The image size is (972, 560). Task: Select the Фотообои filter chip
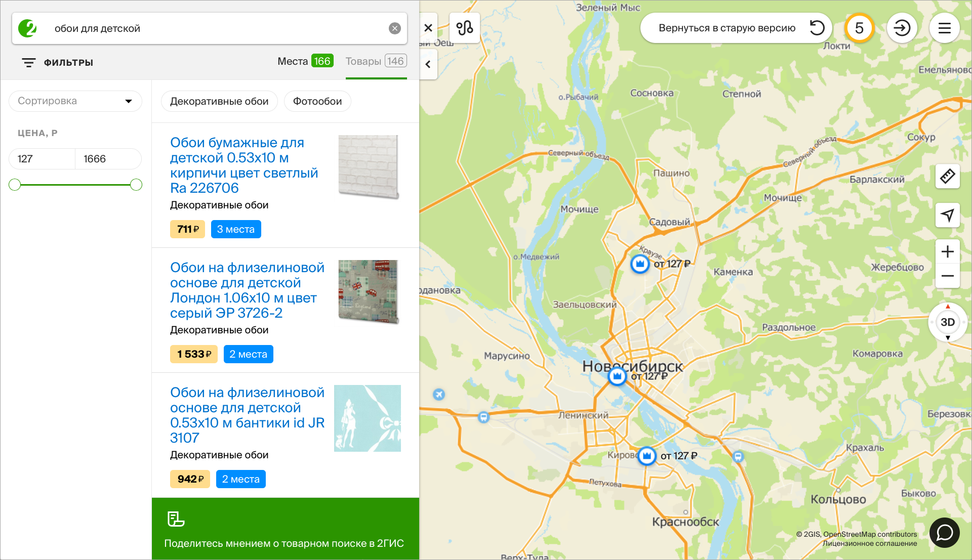pyautogui.click(x=317, y=101)
